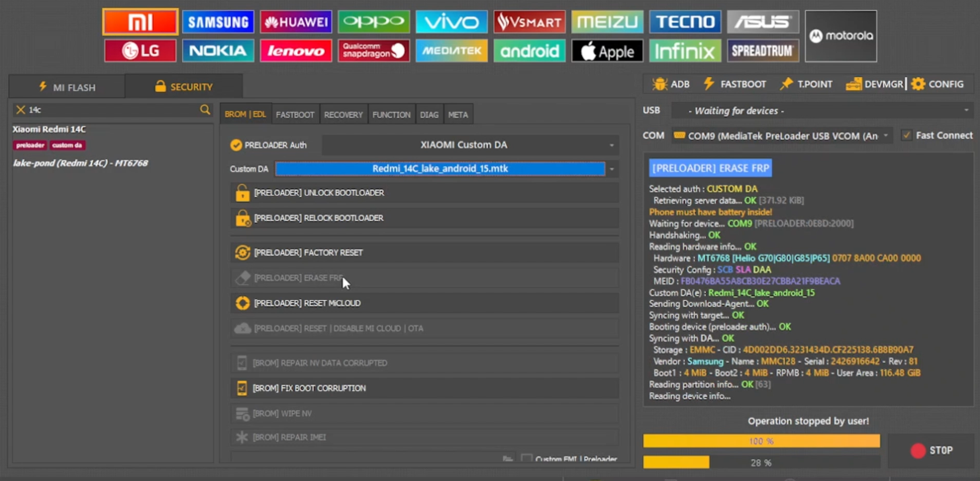980x481 pixels.
Task: Open the ADB toolbar tool
Action: click(671, 84)
